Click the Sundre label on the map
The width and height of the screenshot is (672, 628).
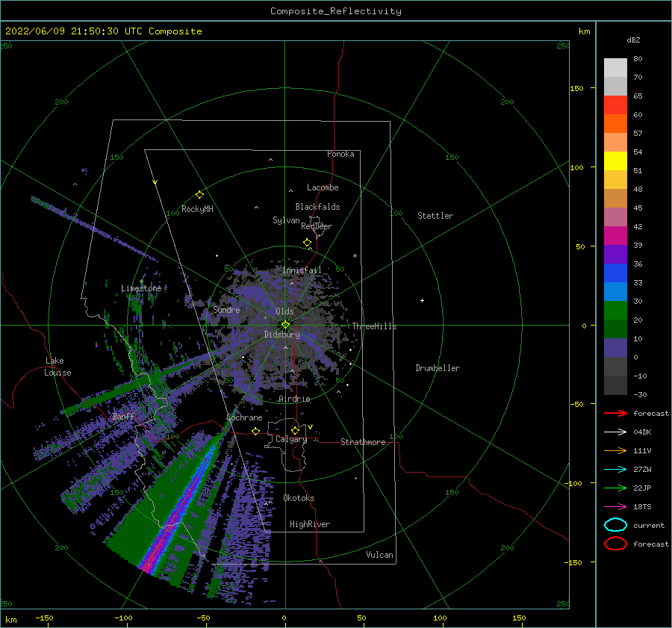(227, 310)
